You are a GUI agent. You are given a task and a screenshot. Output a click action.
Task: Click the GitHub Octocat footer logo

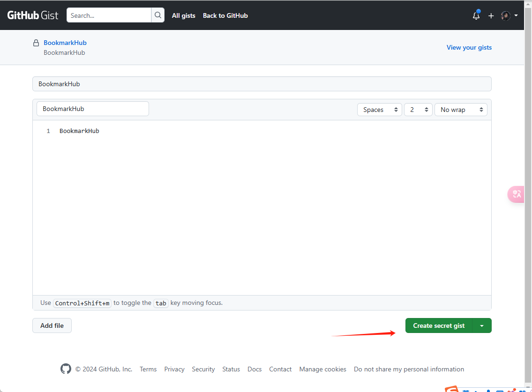(x=66, y=369)
